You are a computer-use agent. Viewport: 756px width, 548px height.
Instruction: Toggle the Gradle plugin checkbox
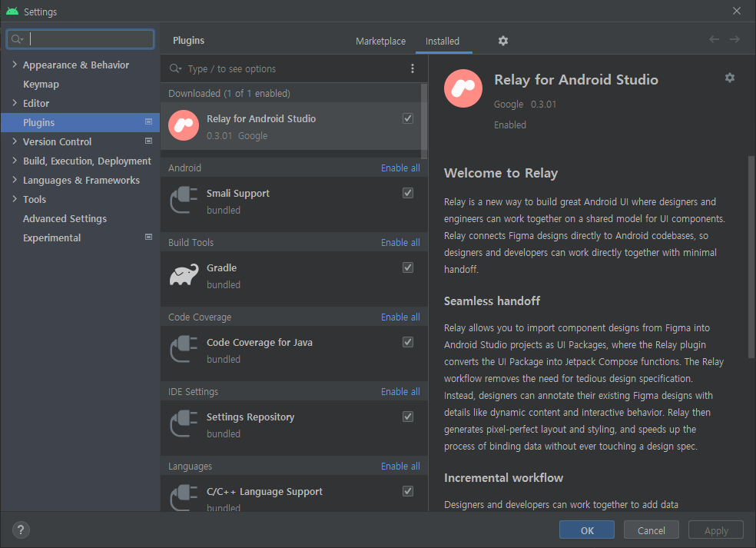(408, 267)
